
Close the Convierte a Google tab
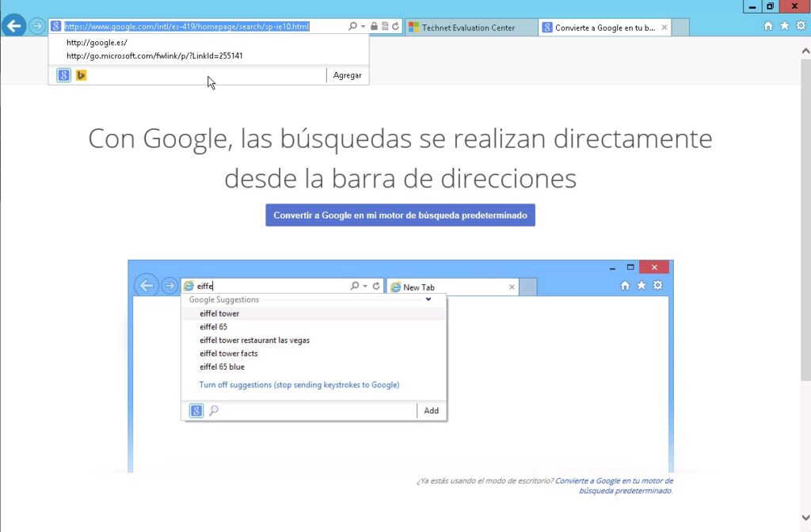tap(664, 28)
